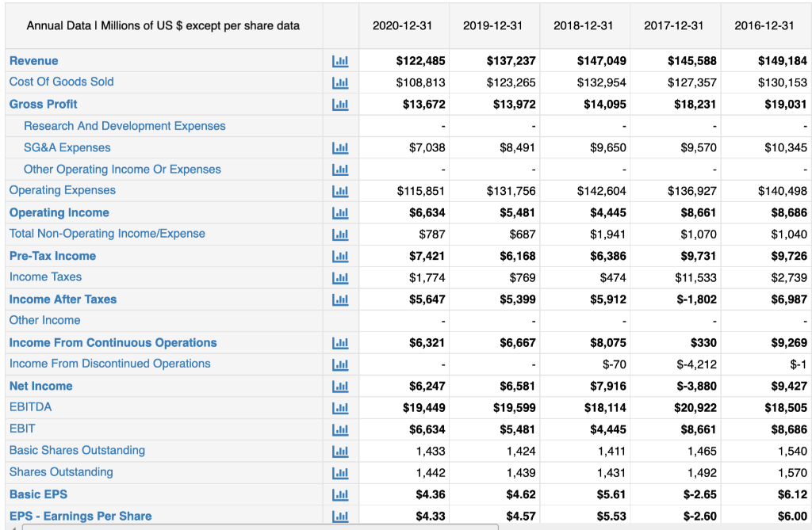The height and width of the screenshot is (530, 812).
Task: Open the Basic EPS chart icon
Action: pos(340,494)
